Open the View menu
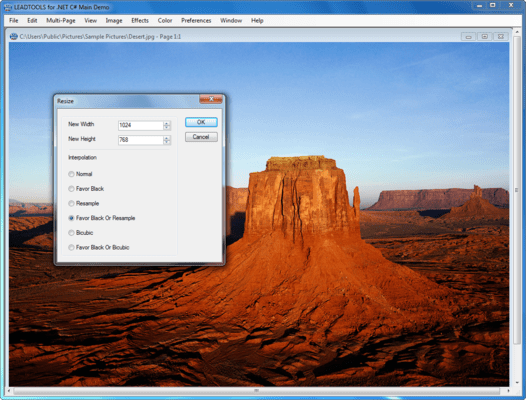Image resolution: width=526 pixels, height=400 pixels. (x=91, y=20)
